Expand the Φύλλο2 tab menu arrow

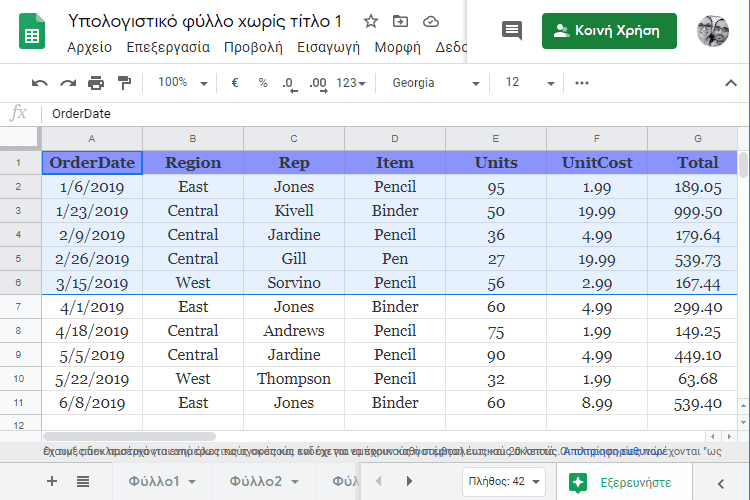point(295,482)
